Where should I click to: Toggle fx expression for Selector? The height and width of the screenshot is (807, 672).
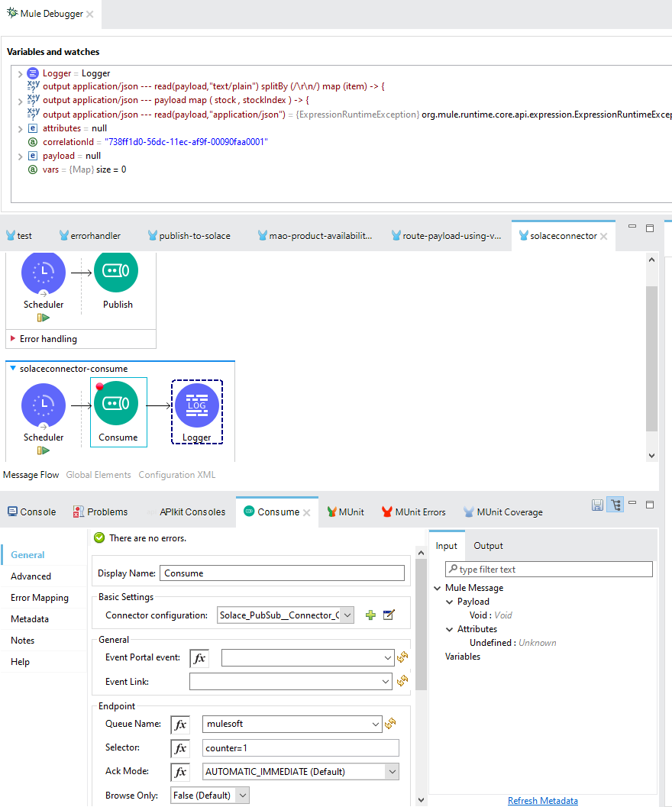coord(180,747)
